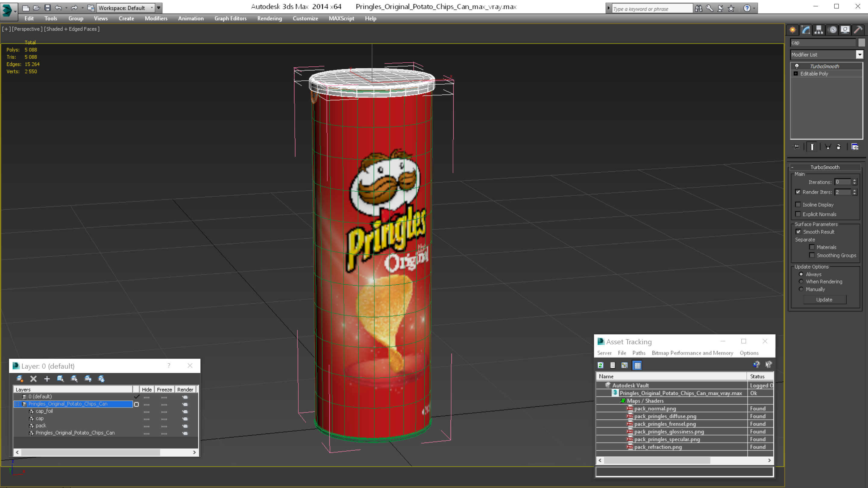
Task: Click the Open File toolbar icon
Action: (x=37, y=8)
